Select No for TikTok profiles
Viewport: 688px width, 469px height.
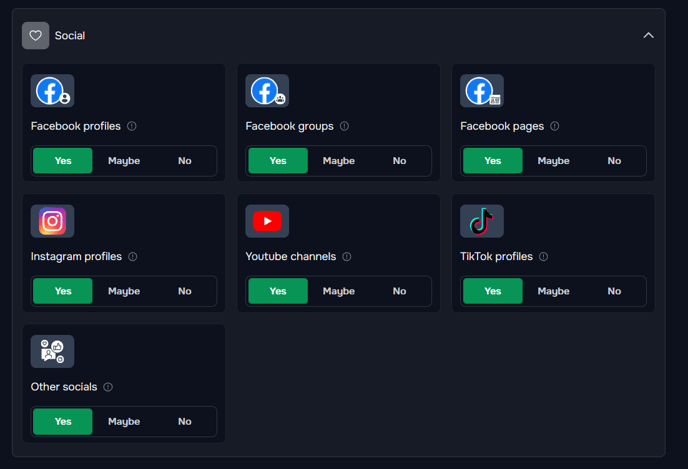(614, 291)
